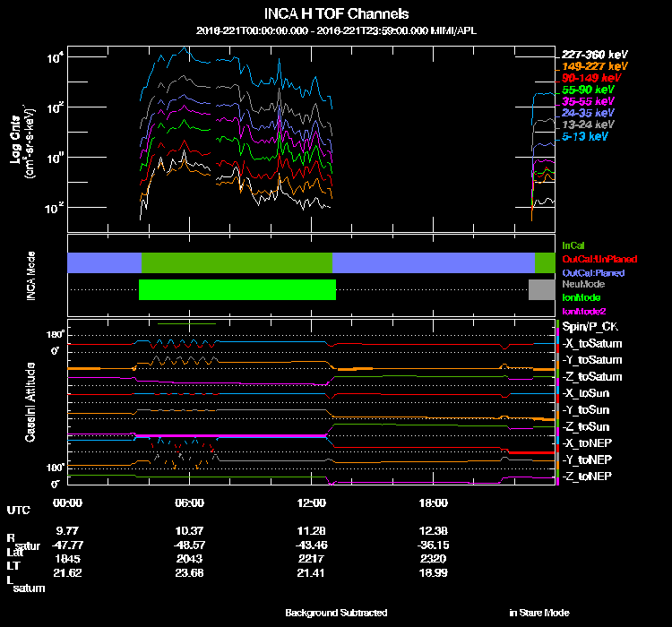Image resolution: width=672 pixels, height=627 pixels.
Task: Select the 227-360 keV legend entry
Action: pos(595,55)
